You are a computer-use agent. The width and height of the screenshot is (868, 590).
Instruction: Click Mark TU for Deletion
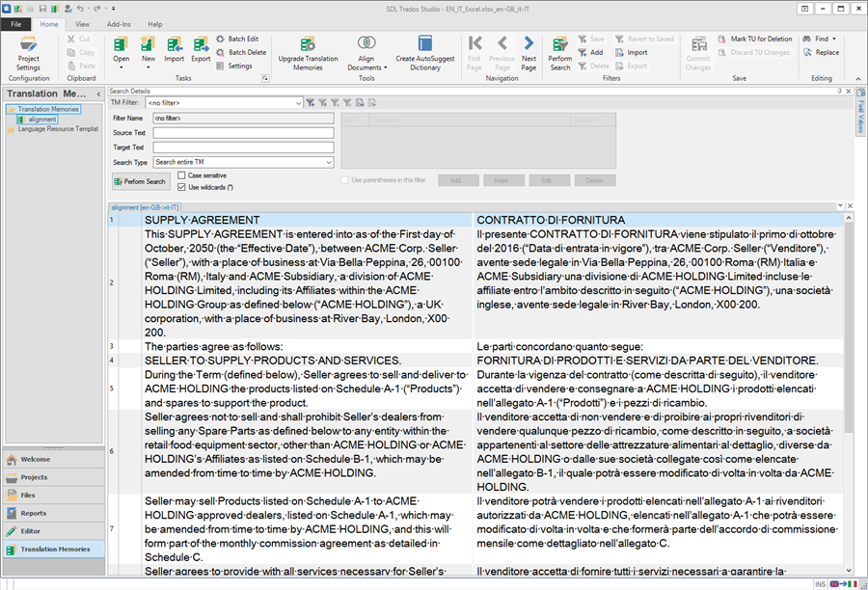point(755,39)
